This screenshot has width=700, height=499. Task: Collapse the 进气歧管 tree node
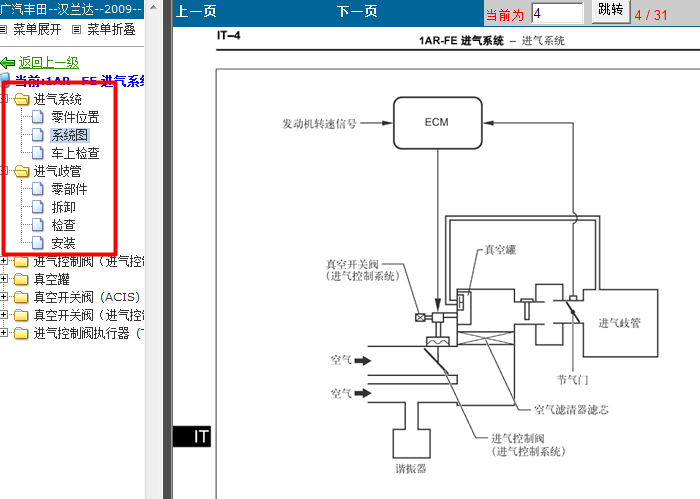[4, 170]
